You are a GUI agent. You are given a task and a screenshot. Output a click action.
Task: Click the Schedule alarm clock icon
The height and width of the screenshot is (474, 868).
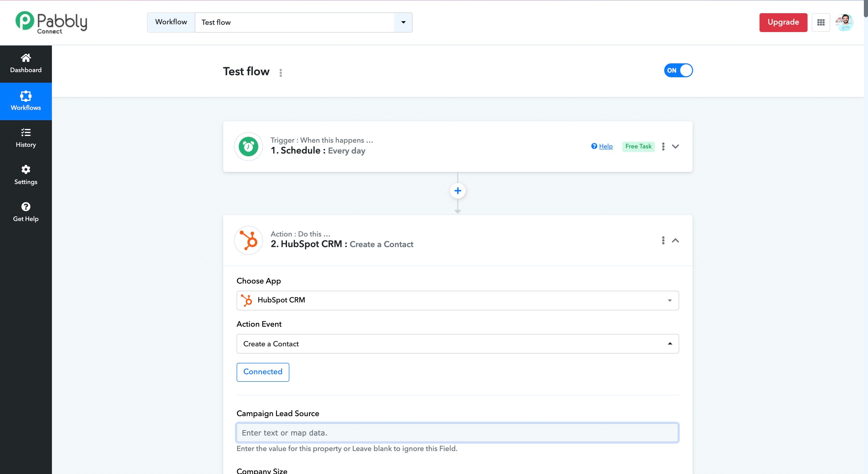coord(249,146)
